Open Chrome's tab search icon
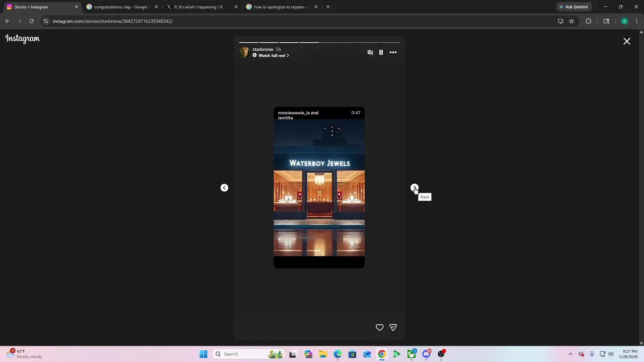 coord(606,21)
